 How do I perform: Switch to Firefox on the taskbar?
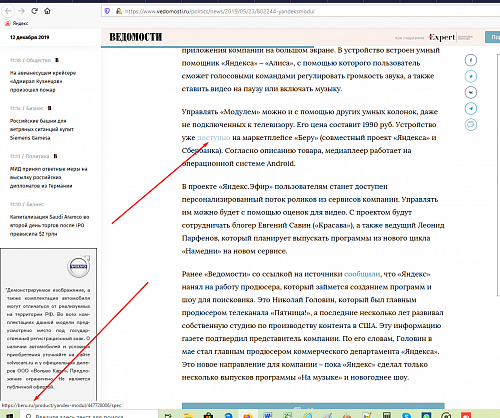click(248, 415)
